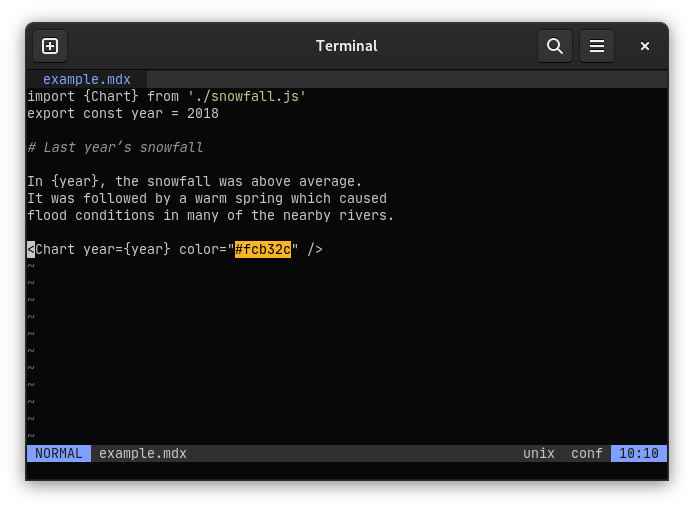Open a new terminal tab
Screen dimensions: 694x509
(x=50, y=46)
